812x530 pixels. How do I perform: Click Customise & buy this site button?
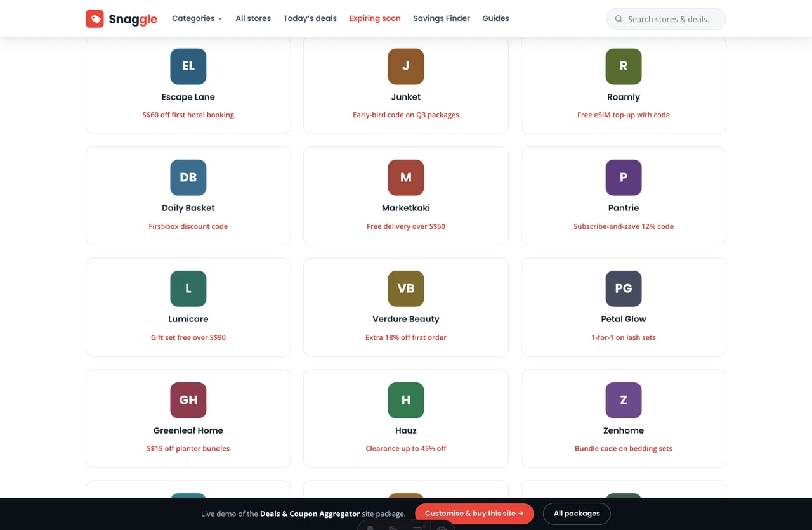point(475,514)
